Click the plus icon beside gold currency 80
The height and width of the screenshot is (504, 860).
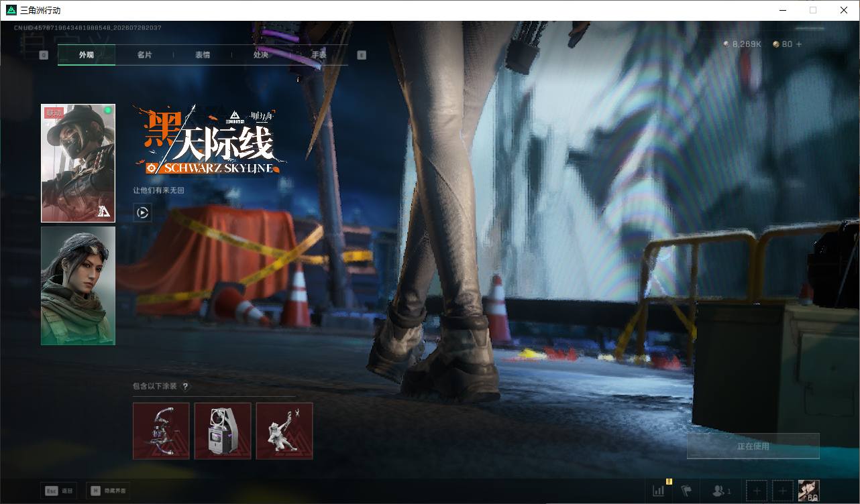click(x=798, y=44)
